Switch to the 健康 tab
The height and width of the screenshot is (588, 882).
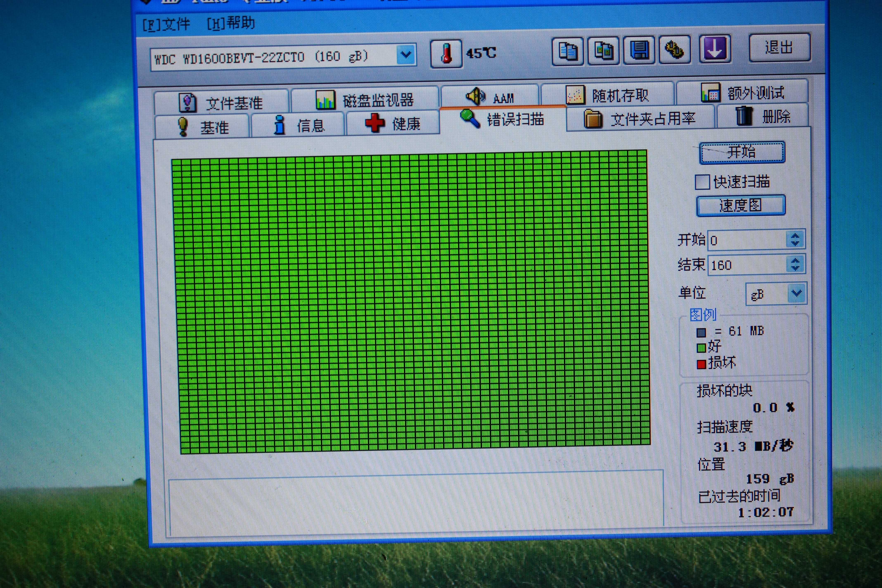pos(393,123)
